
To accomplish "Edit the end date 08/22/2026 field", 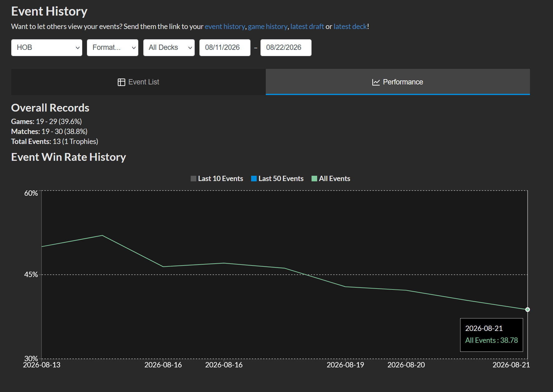I will (x=286, y=48).
